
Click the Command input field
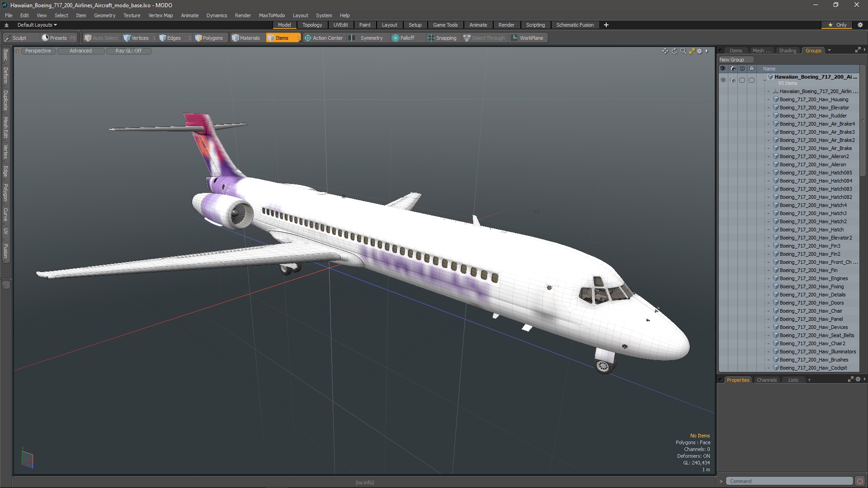[789, 481]
